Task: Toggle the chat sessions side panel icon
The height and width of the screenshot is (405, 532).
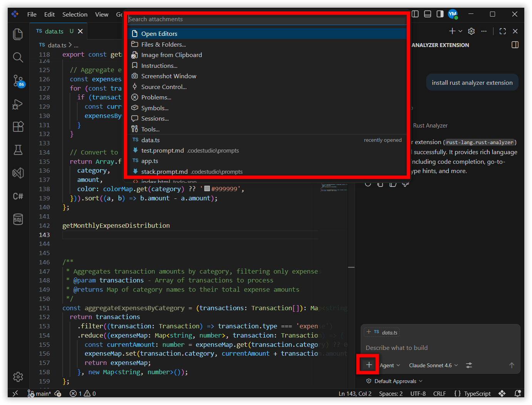Action: click(515, 45)
